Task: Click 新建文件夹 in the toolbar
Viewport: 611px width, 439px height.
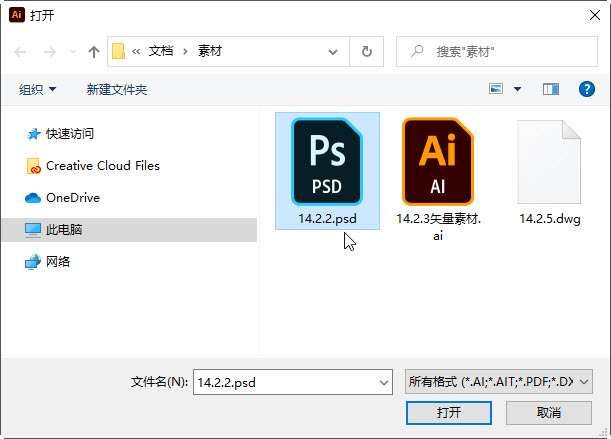Action: [x=117, y=90]
